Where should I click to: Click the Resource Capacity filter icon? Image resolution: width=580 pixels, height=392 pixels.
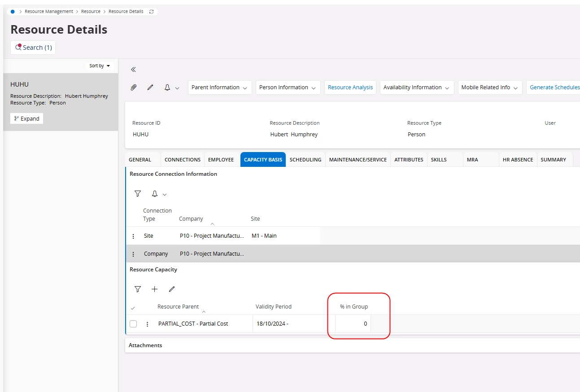click(138, 289)
